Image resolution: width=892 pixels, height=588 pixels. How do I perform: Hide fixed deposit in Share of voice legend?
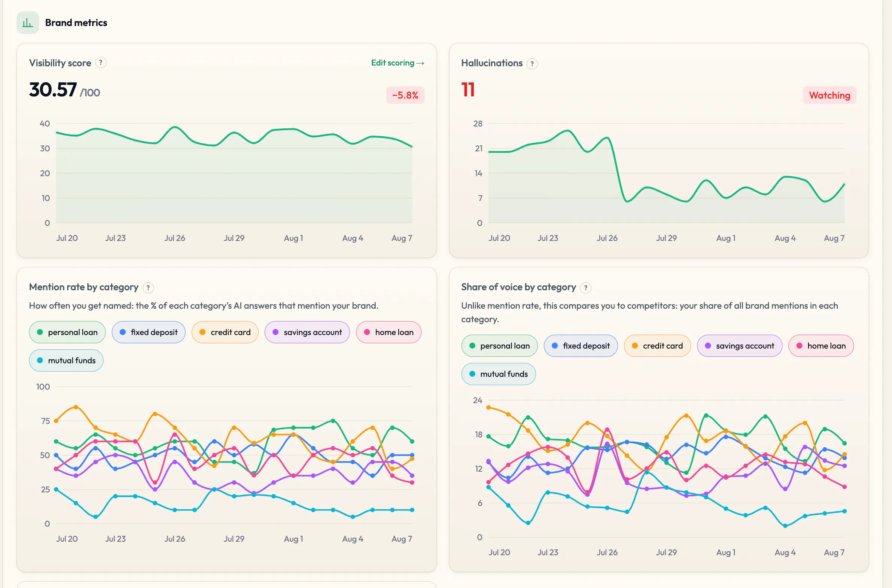coord(581,346)
